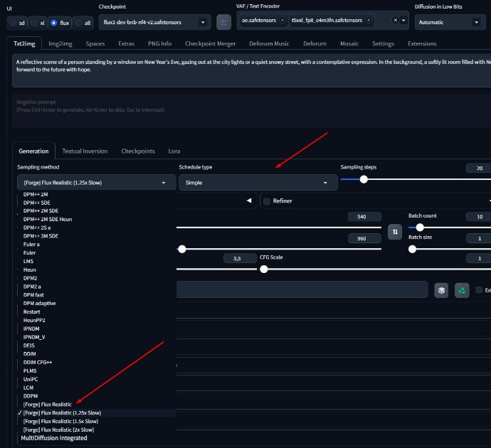Open the Mosaic tab
This screenshot has height=448, width=491.
[349, 43]
